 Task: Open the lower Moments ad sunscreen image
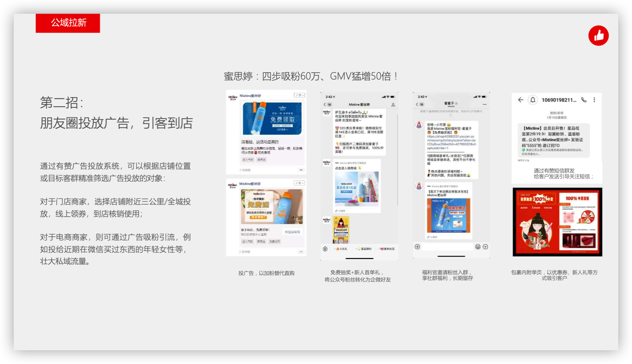point(272,206)
